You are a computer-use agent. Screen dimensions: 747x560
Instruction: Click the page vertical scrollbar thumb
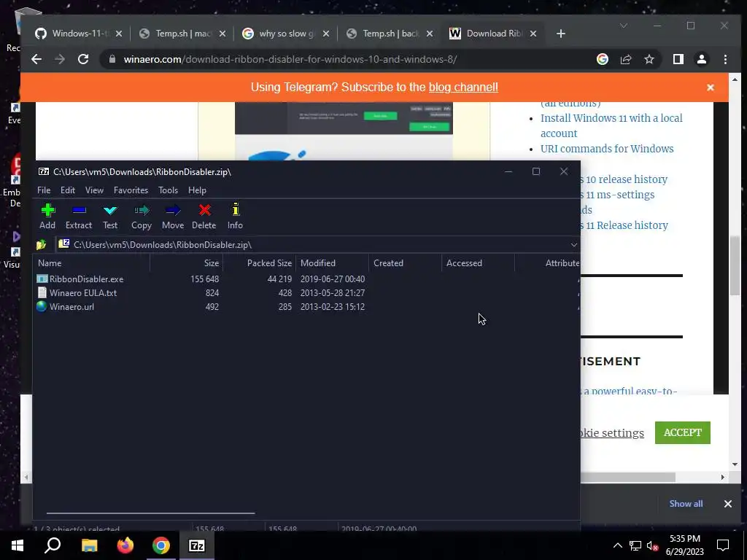tap(735, 265)
